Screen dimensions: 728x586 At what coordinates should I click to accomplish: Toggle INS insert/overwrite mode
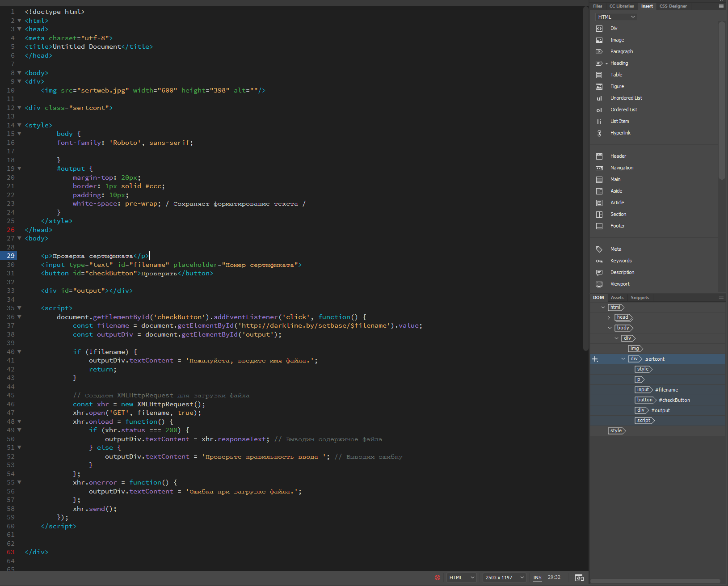tap(537, 578)
